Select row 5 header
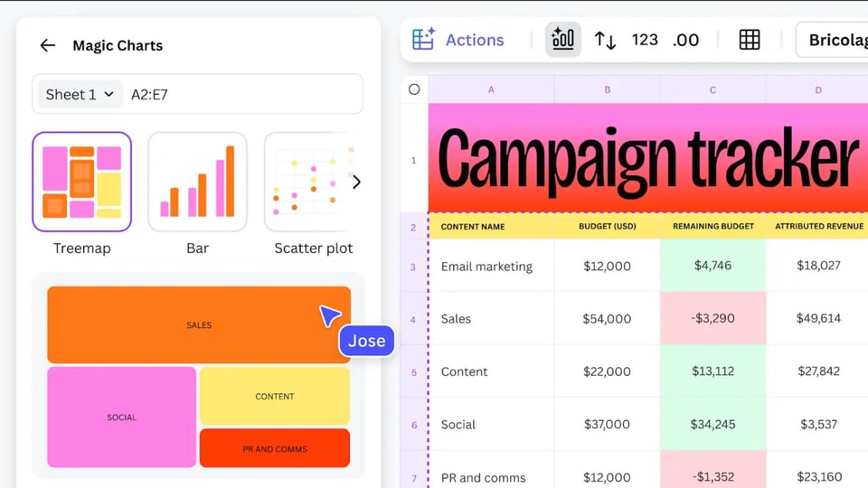This screenshot has width=868, height=488. pyautogui.click(x=413, y=372)
